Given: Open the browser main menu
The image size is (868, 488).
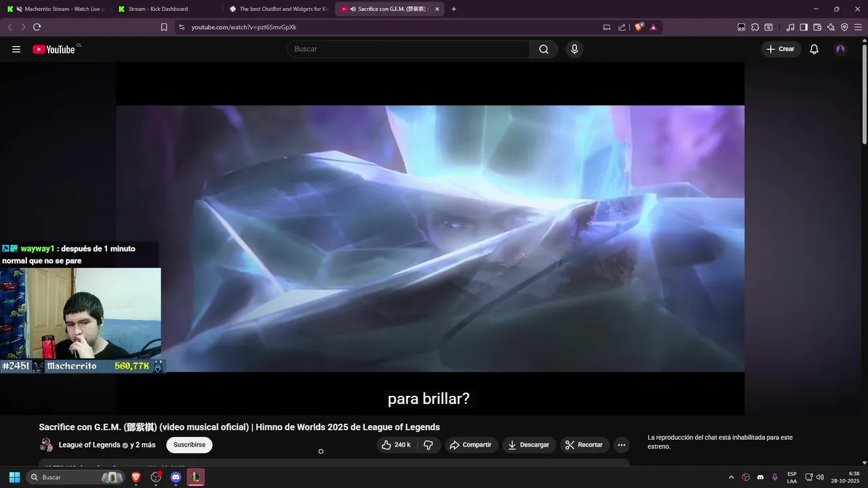Looking at the screenshot, I should (x=858, y=27).
